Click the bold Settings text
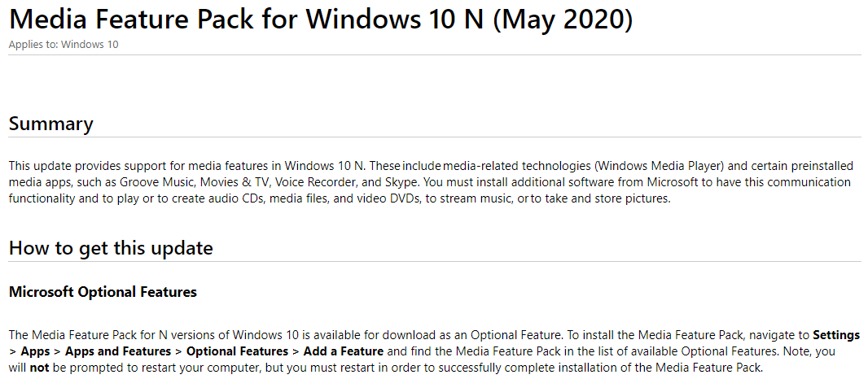 coord(836,335)
